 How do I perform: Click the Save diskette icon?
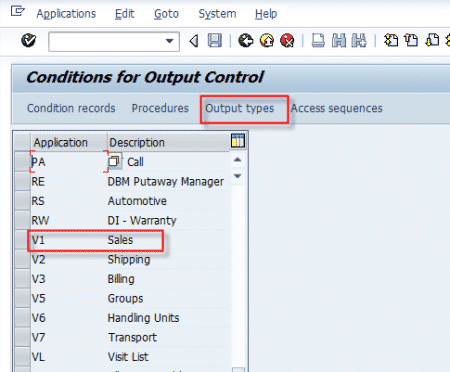point(215,41)
